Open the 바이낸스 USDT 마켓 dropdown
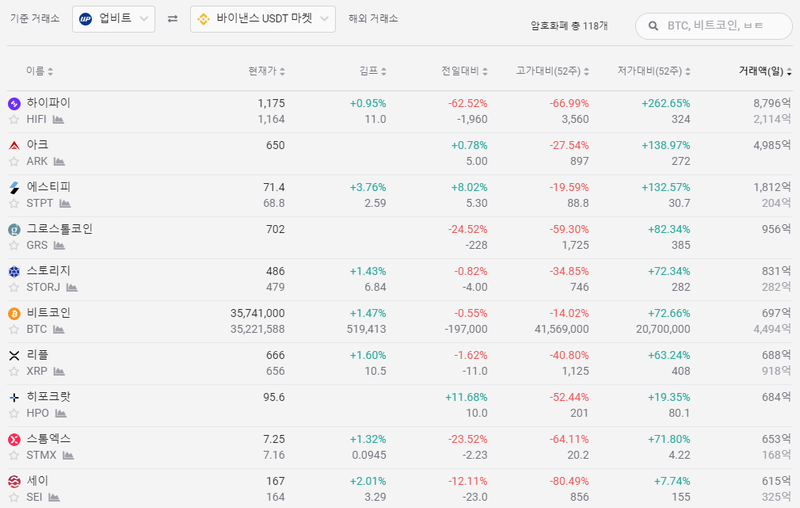Image resolution: width=800 pixels, height=508 pixels. (x=263, y=19)
